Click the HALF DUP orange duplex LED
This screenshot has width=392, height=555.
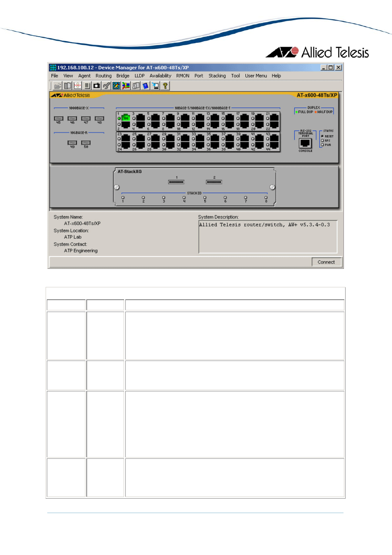coord(316,112)
